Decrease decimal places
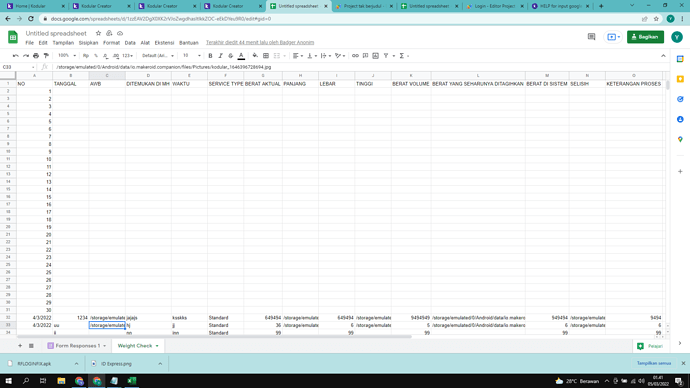The height and width of the screenshot is (388, 690). coord(106,56)
